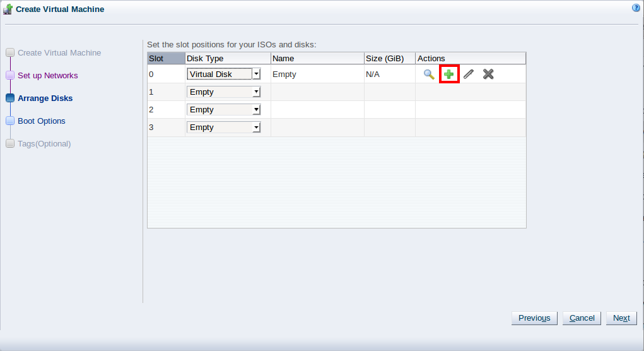The height and width of the screenshot is (351, 644).
Task: Click the Disk Type column header
Action: point(228,58)
